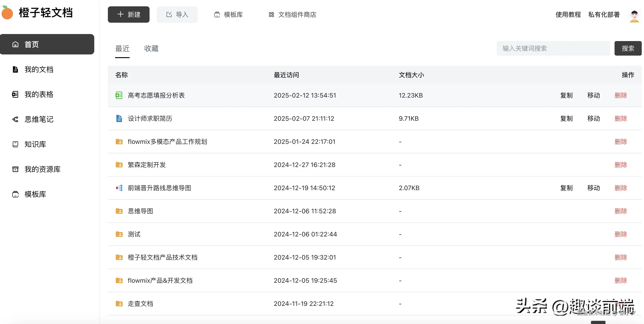Switch to the 最近 tab
This screenshot has width=644, height=324.
122,49
